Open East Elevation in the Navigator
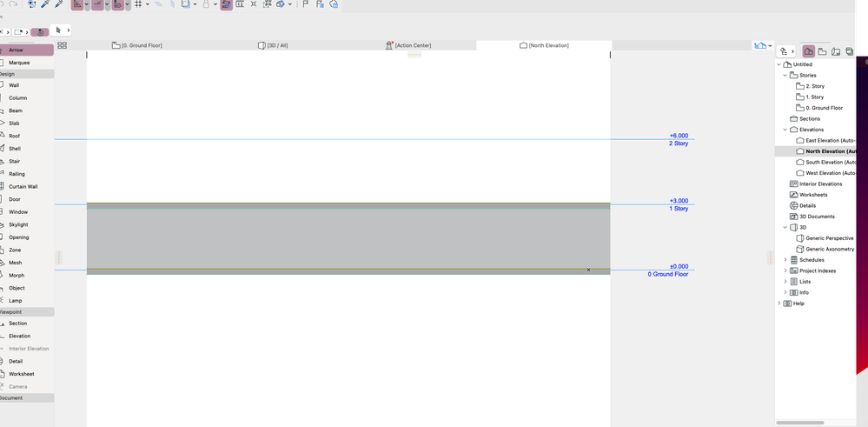Screen dimensions: 868x427 [x=826, y=141]
